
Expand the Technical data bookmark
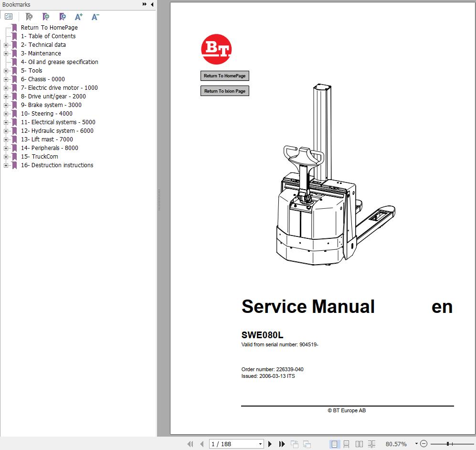[6, 45]
